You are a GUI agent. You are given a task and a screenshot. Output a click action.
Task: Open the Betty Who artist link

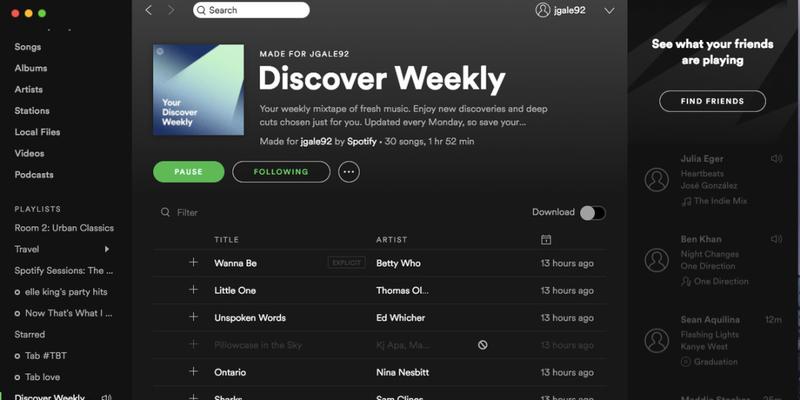[x=398, y=263]
